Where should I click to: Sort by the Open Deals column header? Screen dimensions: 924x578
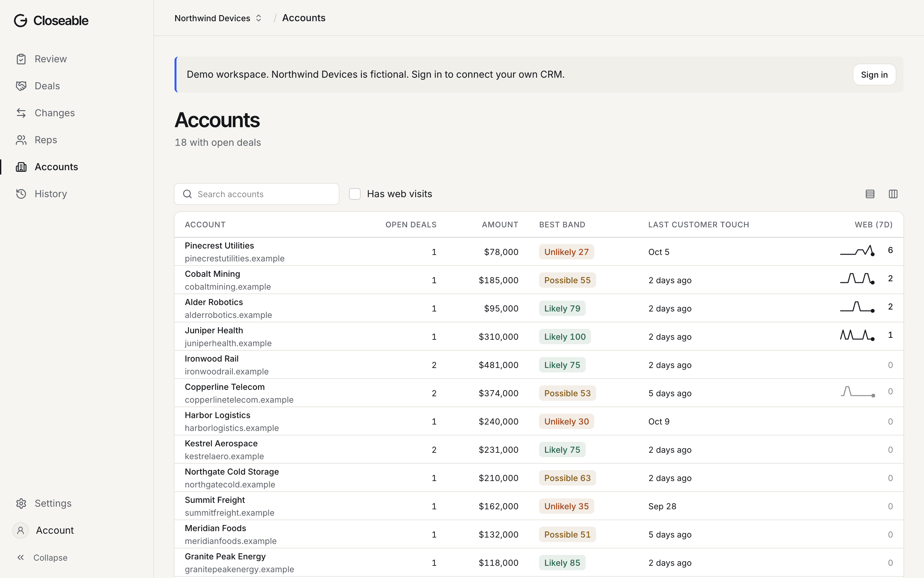click(411, 225)
